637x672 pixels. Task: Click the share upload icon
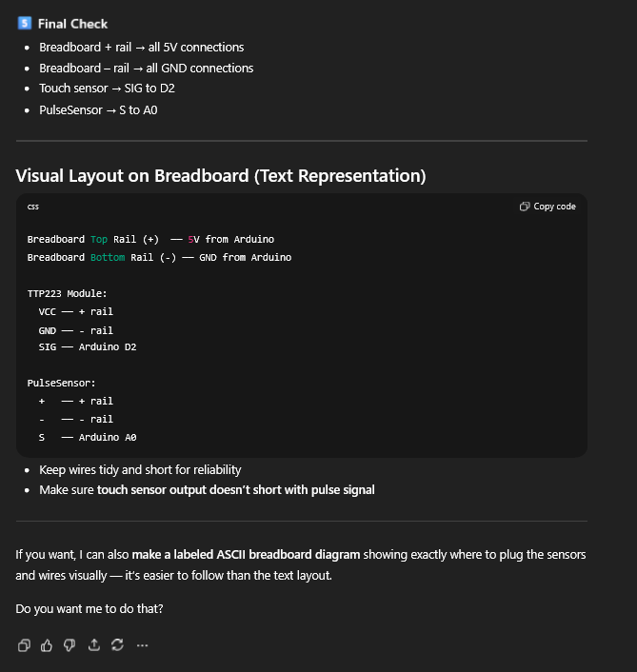pos(93,645)
